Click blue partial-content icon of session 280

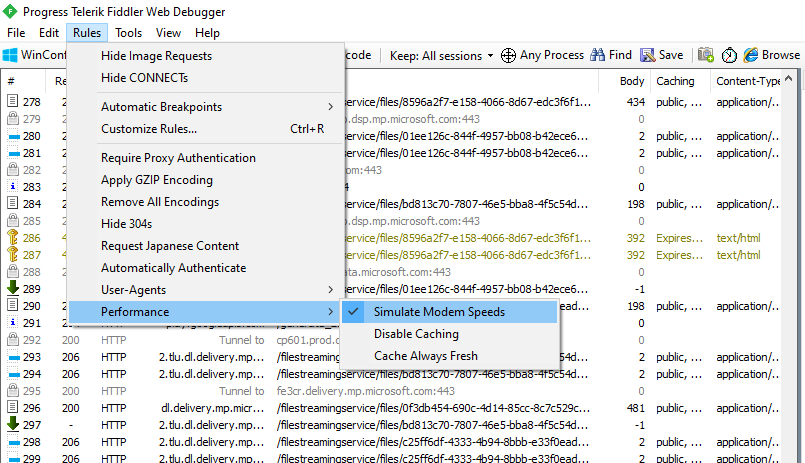coord(13,136)
